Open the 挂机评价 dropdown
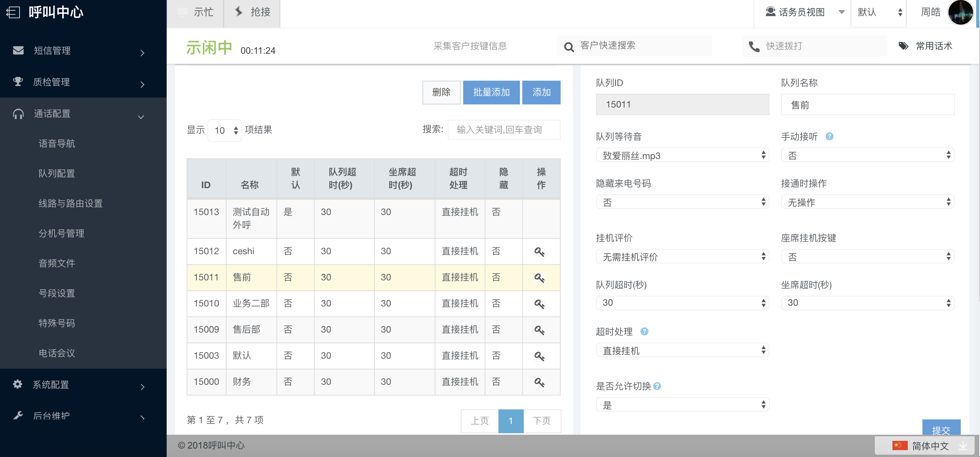The image size is (980, 457). point(682,257)
